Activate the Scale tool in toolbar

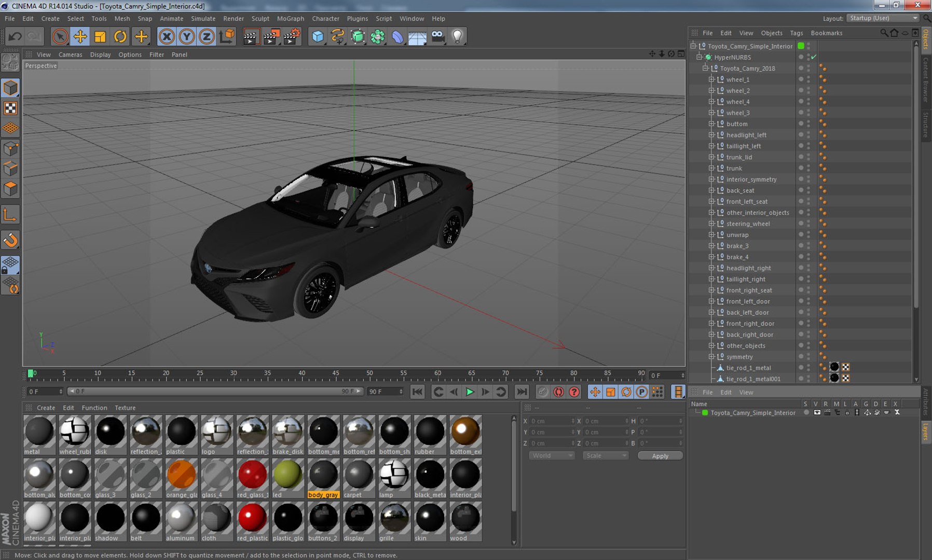100,36
